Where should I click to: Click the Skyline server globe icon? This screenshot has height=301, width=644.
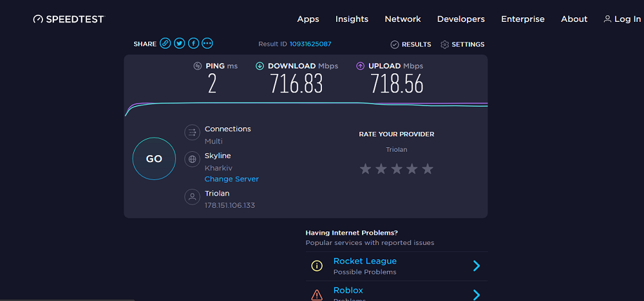coord(192,159)
